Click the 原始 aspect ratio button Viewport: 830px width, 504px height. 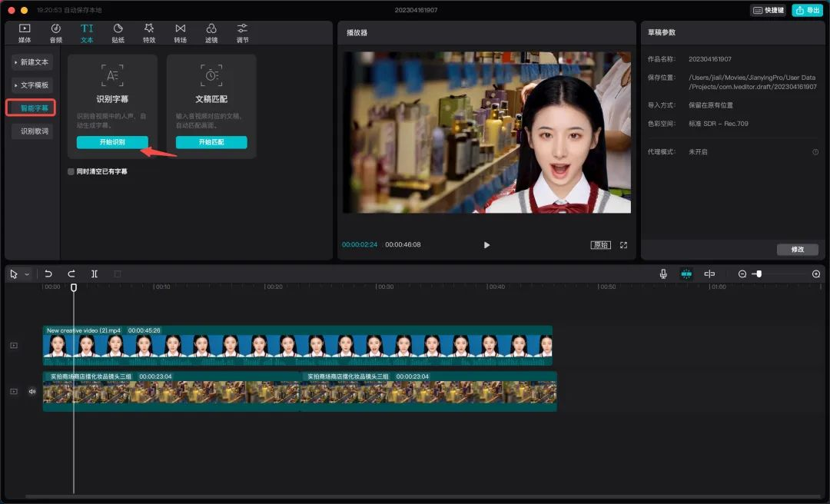[601, 244]
